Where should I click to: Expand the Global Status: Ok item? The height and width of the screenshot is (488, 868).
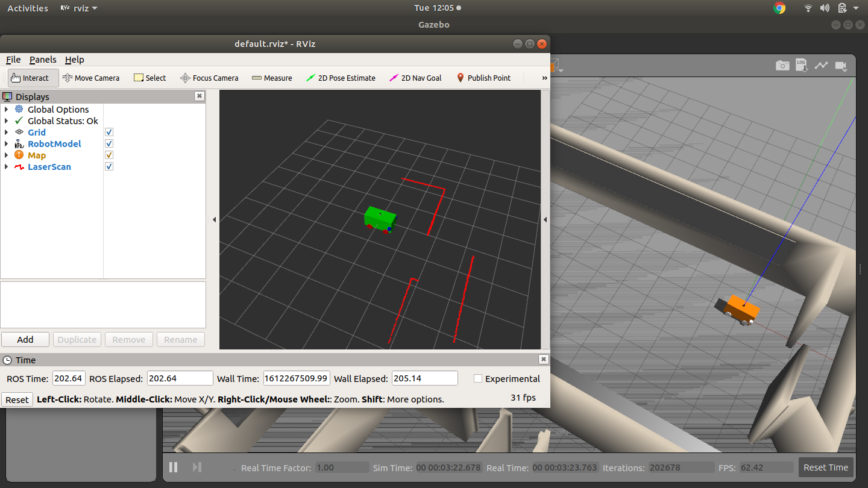6,120
